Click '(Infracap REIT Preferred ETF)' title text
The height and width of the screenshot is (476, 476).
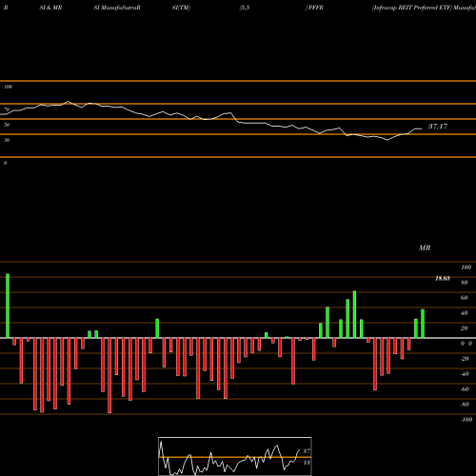(412, 8)
